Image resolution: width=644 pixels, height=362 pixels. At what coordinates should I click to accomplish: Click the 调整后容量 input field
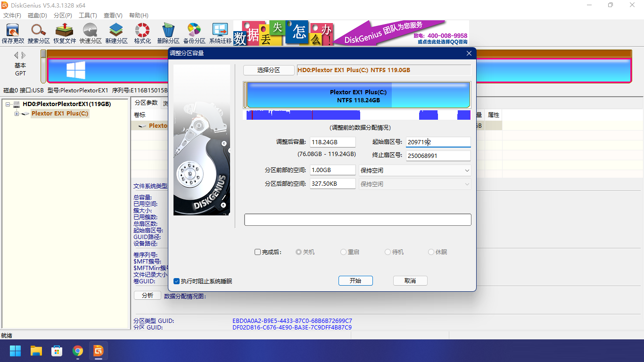(x=333, y=142)
